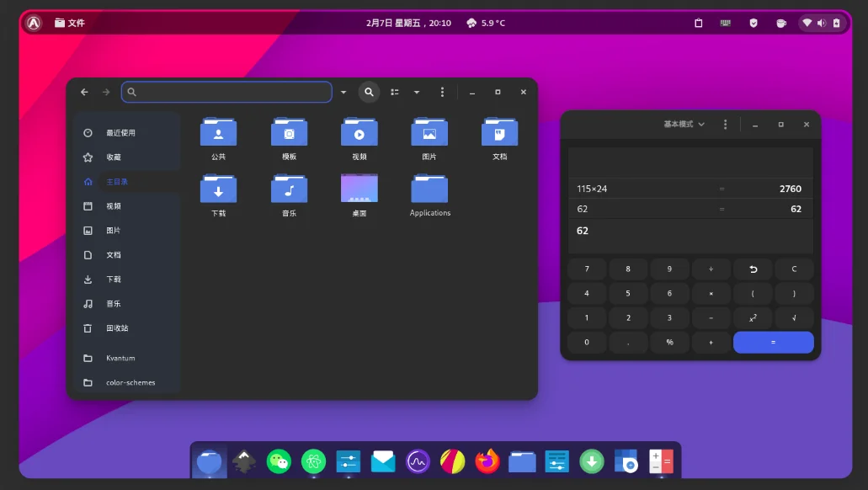
Task: Click calculator digit 0 button
Action: click(x=587, y=342)
